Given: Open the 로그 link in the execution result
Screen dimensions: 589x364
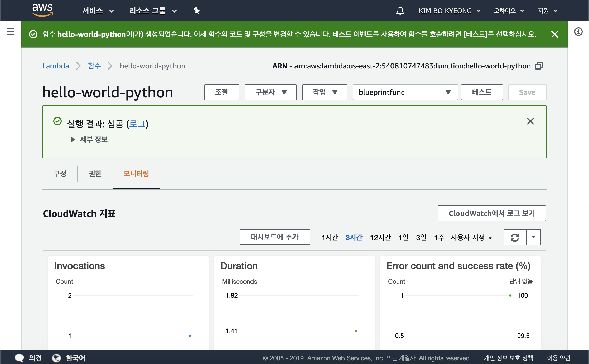Looking at the screenshot, I should (x=137, y=124).
